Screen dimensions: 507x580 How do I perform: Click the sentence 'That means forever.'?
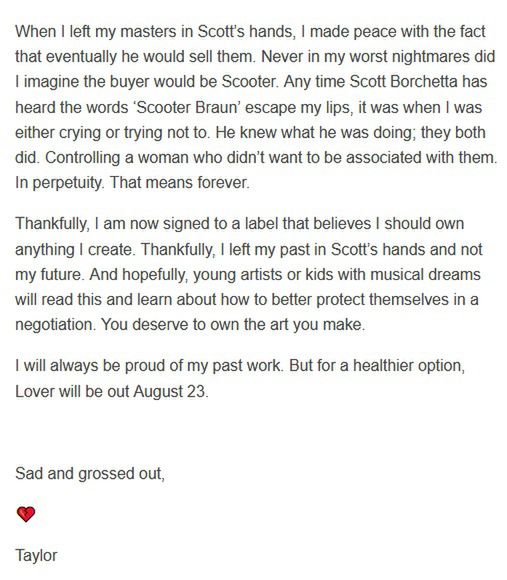(180, 183)
